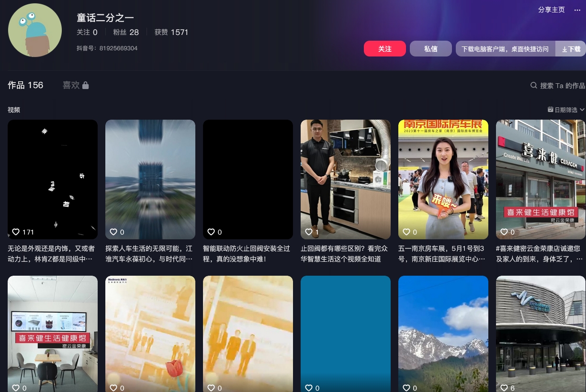Click the caption 无论是外观还是内饰

click(x=52, y=254)
